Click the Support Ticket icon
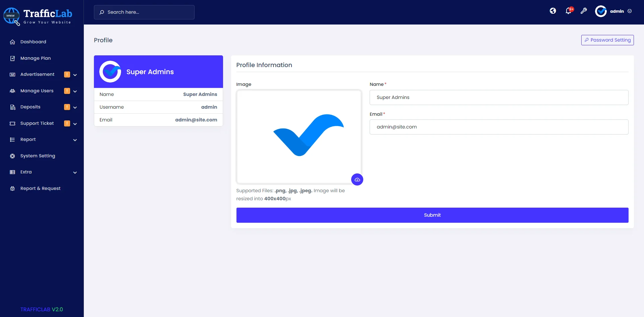The height and width of the screenshot is (317, 644). pyautogui.click(x=12, y=123)
